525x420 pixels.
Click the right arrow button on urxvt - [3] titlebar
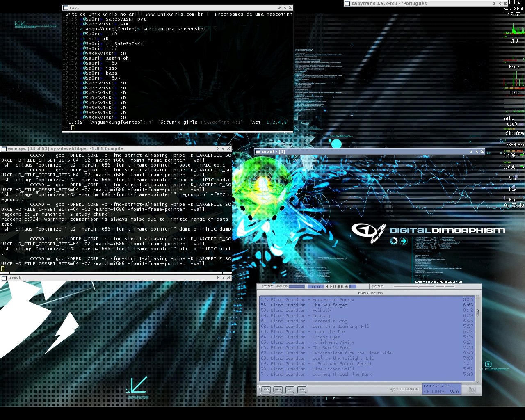coord(471,152)
